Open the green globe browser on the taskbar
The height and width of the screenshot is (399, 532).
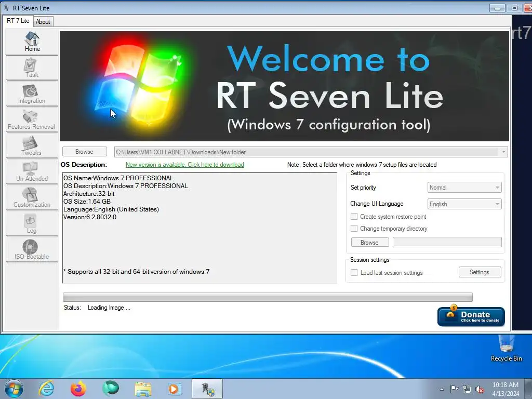tap(111, 388)
